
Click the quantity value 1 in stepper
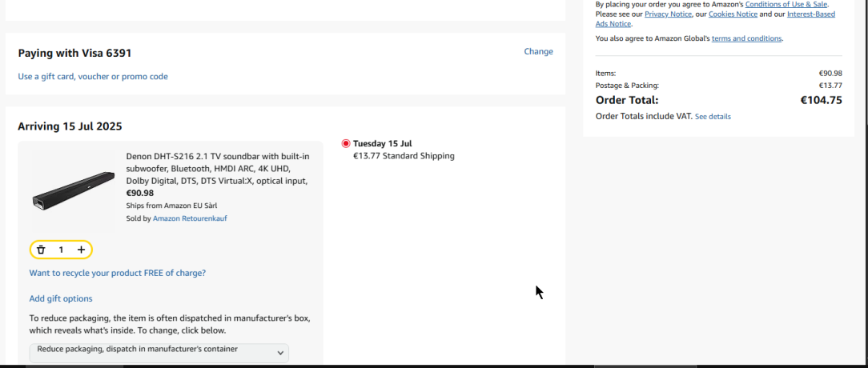tap(61, 250)
